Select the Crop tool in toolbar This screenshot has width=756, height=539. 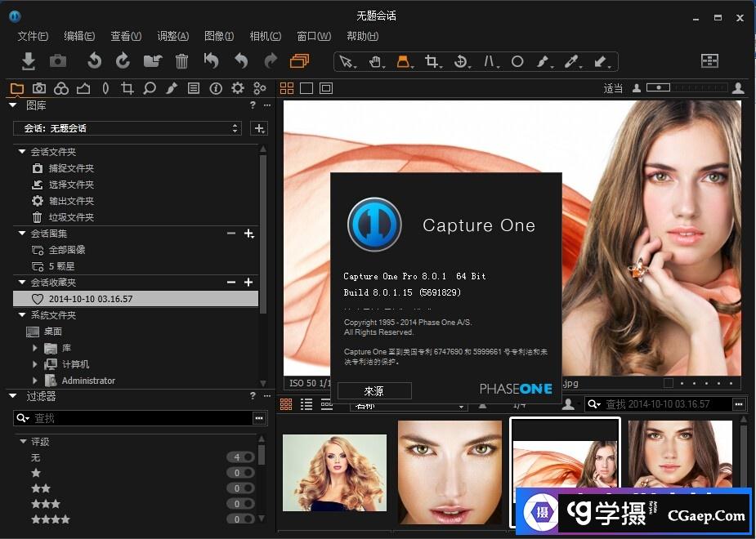pyautogui.click(x=432, y=61)
